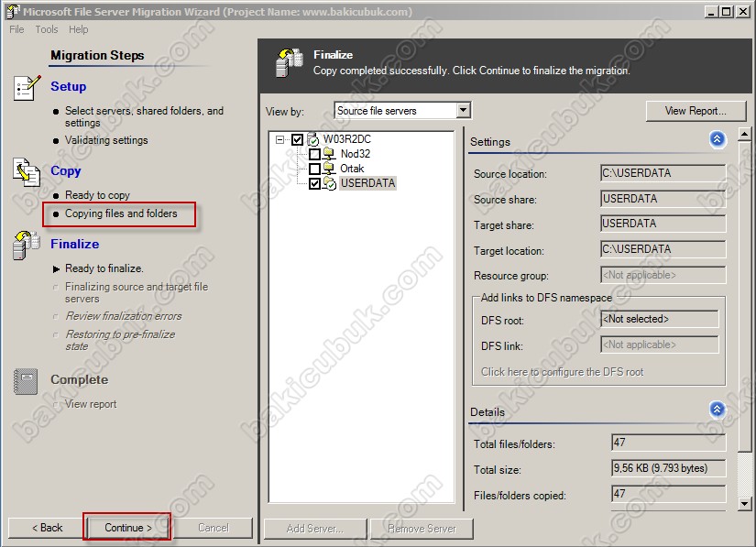756x547 pixels.
Task: Uncheck the USERDATA share checkbox
Action: (x=314, y=183)
